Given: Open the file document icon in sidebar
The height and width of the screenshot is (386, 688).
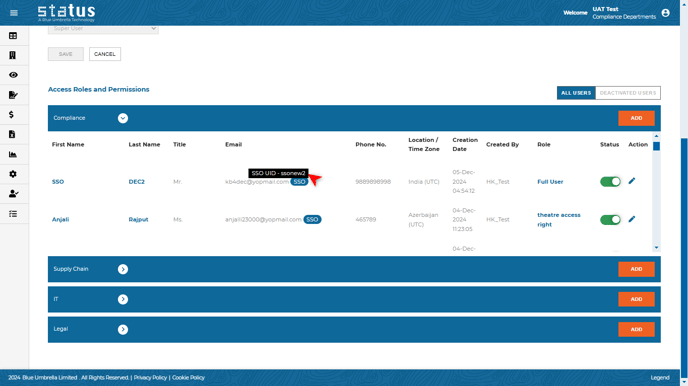Looking at the screenshot, I should (12, 134).
